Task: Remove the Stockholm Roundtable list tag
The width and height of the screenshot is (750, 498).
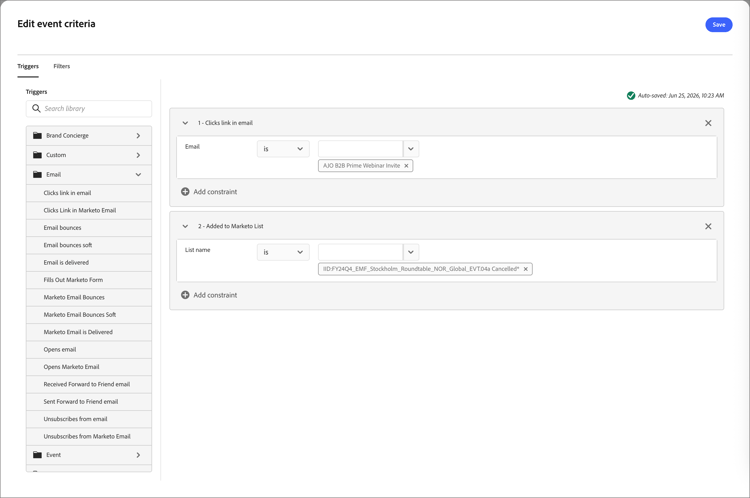Action: click(x=525, y=269)
